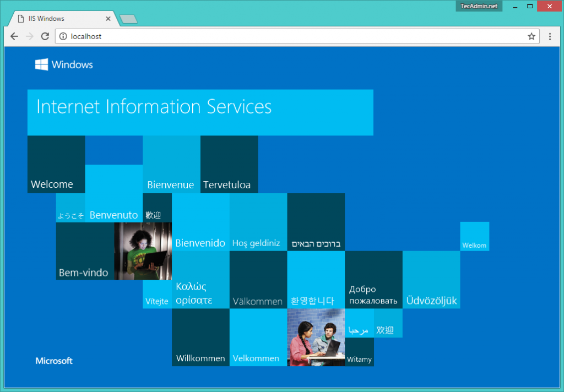The image size is (564, 392).
Task: Click the site information icon before localhost
Action: point(63,36)
